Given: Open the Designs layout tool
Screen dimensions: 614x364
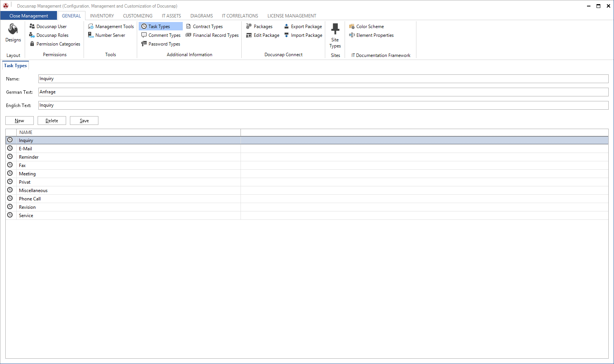Looking at the screenshot, I should pyautogui.click(x=13, y=33).
